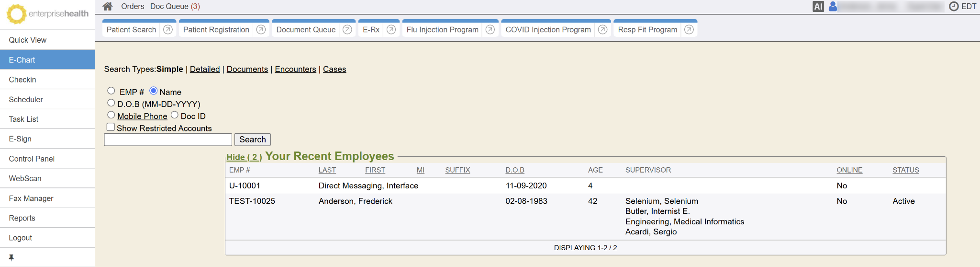
Task: Open the Scheduler sidebar menu item
Action: pyautogui.click(x=26, y=99)
